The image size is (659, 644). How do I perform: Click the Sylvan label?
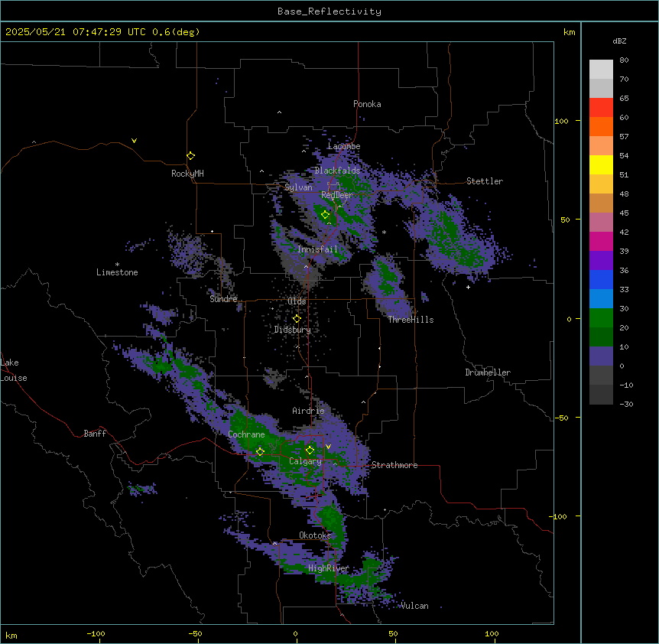click(x=298, y=187)
